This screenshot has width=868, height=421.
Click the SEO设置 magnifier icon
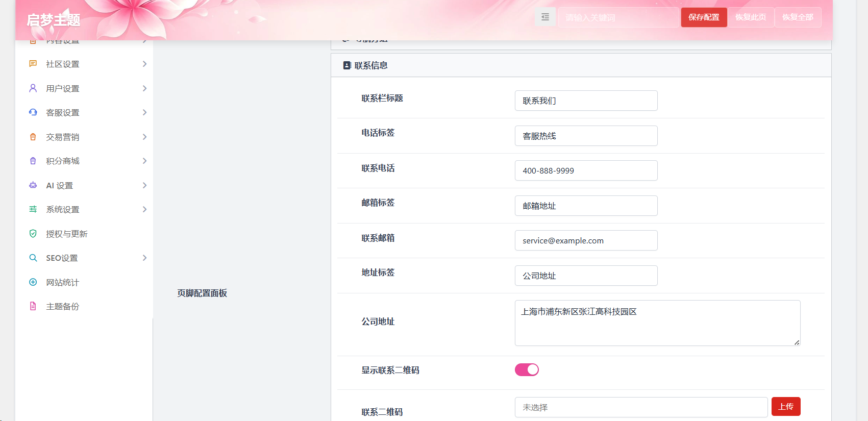coord(33,258)
